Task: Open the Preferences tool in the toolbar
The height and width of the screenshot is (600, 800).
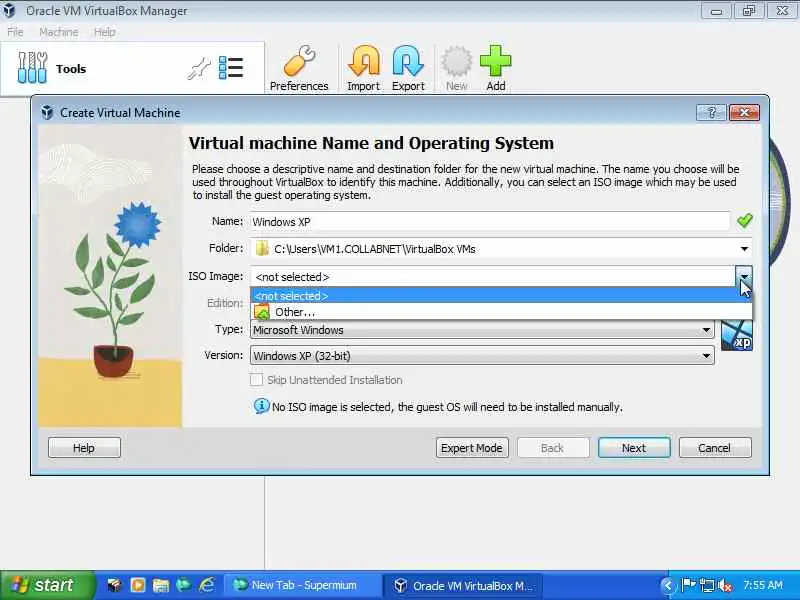Action: tap(299, 68)
